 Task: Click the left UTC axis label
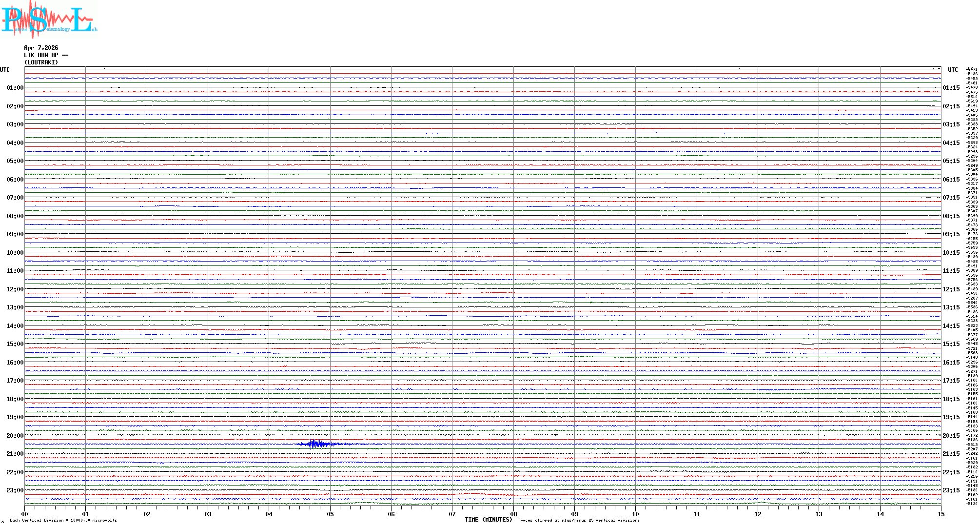[5, 70]
